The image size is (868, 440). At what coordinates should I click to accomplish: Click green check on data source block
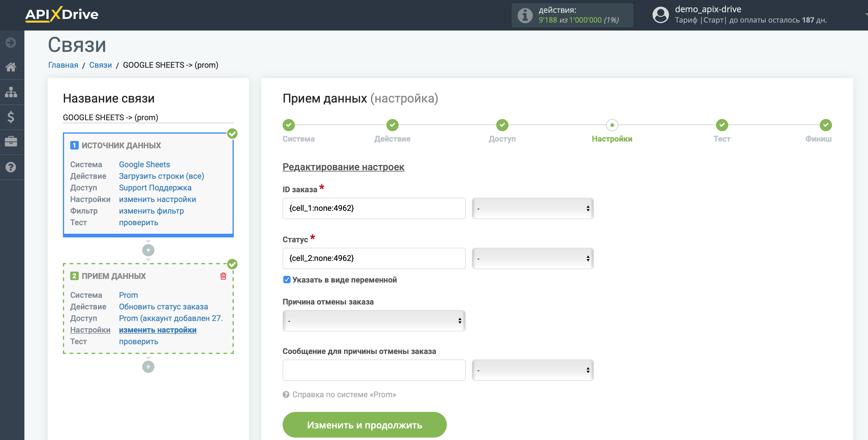coord(232,134)
